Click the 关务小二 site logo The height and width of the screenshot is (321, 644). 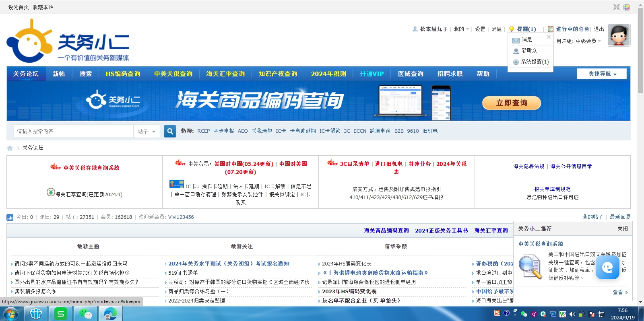pos(68,41)
